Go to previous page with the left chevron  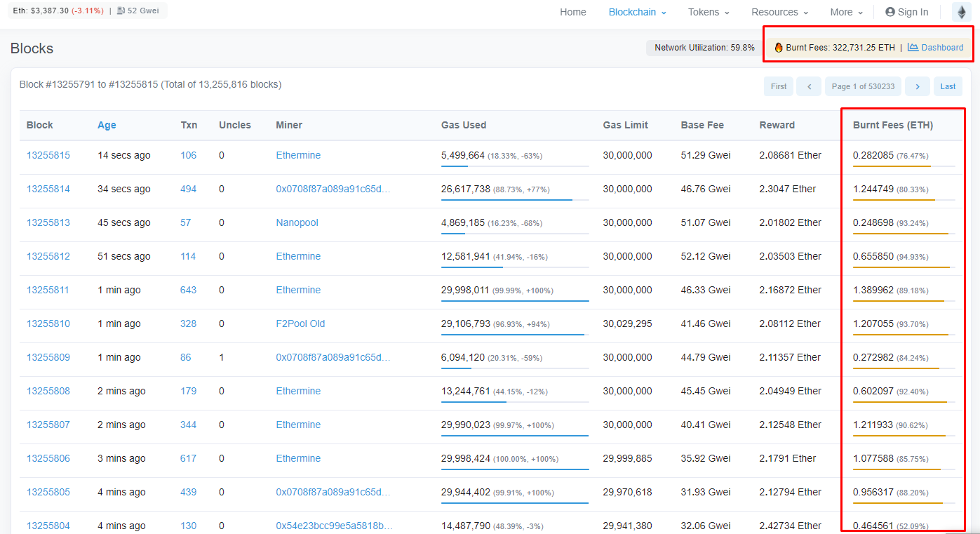pos(809,86)
